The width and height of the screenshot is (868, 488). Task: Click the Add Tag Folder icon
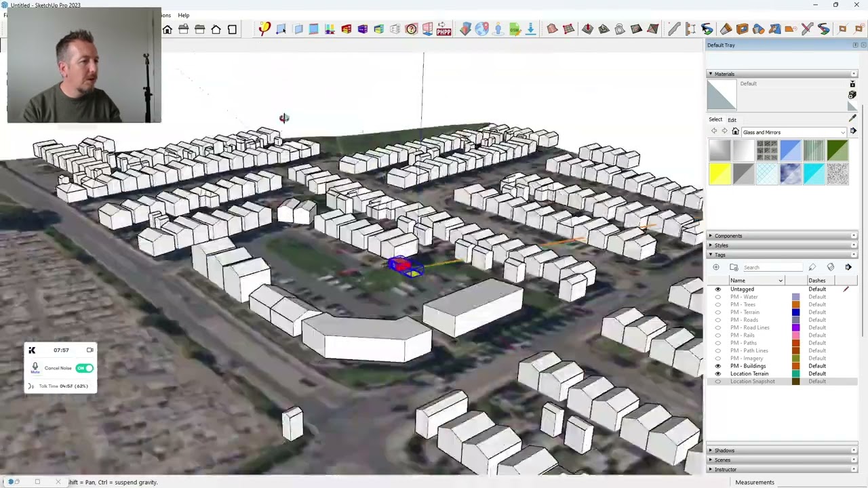point(734,268)
